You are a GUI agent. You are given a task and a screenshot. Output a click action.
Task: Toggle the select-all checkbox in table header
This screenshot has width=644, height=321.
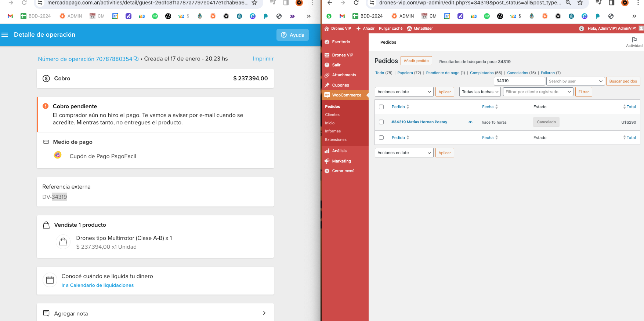381,107
